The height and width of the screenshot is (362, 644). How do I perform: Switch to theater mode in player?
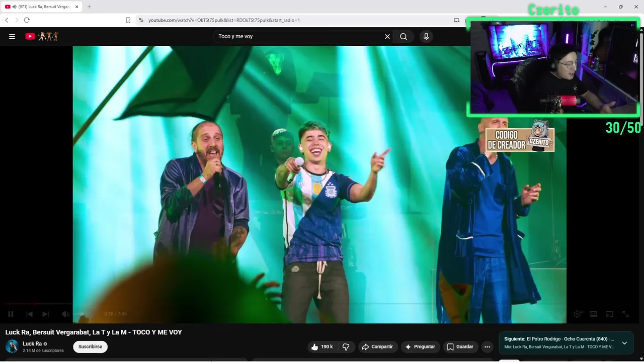(x=594, y=314)
